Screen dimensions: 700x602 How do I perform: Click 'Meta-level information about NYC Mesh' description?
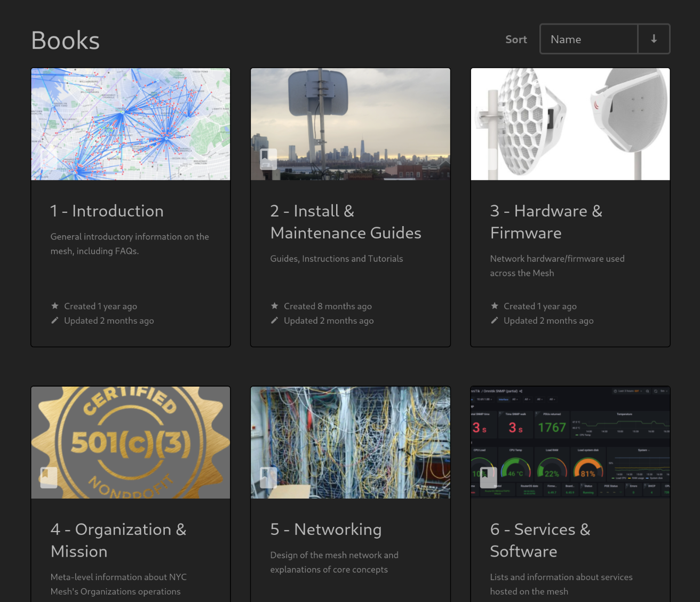point(118,584)
